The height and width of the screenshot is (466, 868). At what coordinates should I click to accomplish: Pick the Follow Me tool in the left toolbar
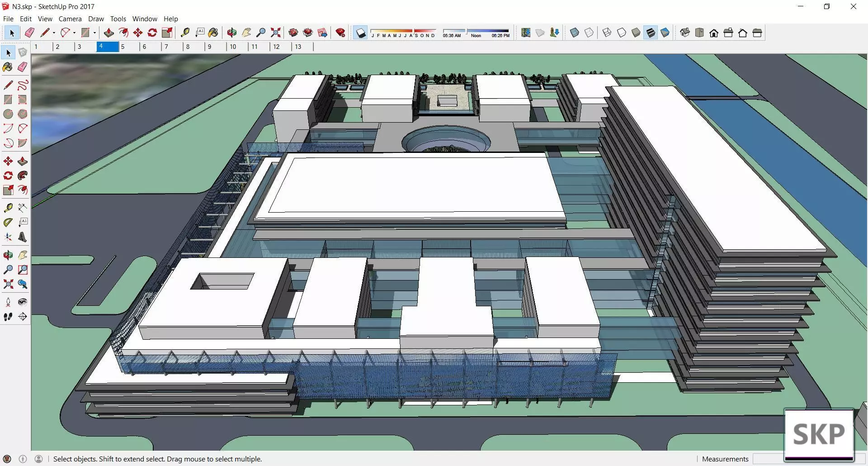23,176
